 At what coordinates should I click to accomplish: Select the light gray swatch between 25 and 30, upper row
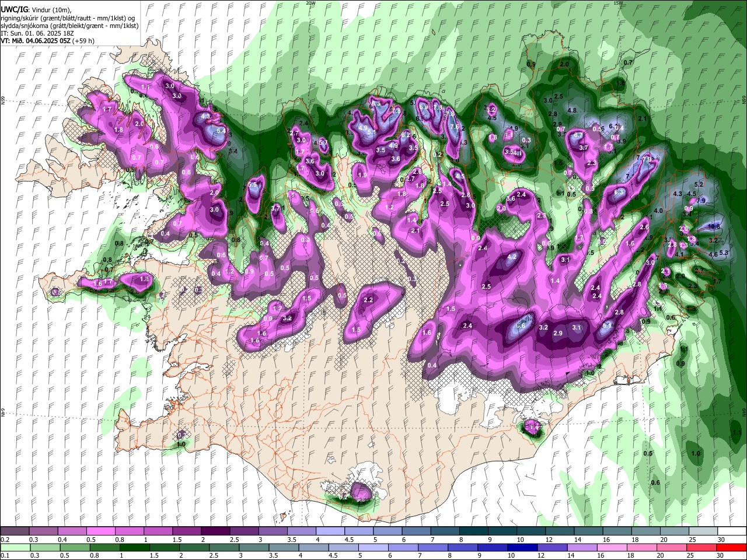703,531
